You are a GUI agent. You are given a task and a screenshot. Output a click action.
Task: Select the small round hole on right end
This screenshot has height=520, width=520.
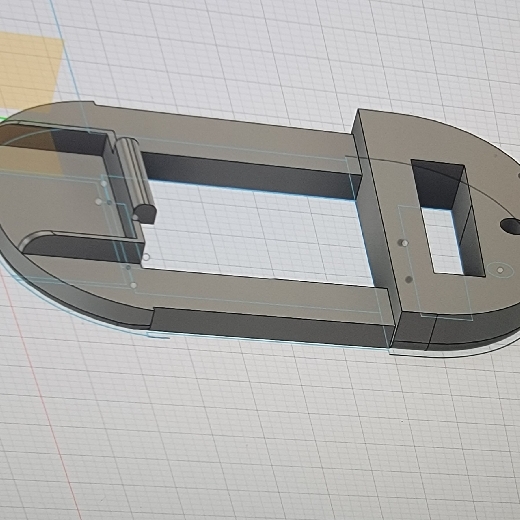[x=511, y=226]
